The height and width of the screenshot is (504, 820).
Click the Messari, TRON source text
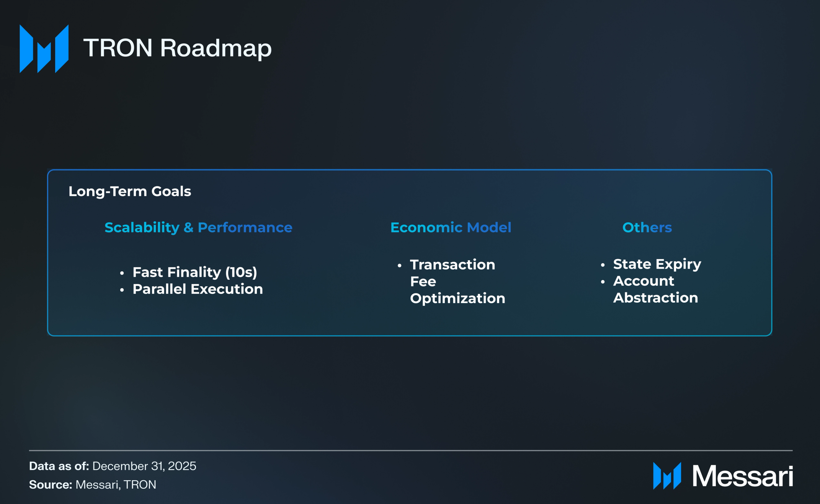coord(116,485)
